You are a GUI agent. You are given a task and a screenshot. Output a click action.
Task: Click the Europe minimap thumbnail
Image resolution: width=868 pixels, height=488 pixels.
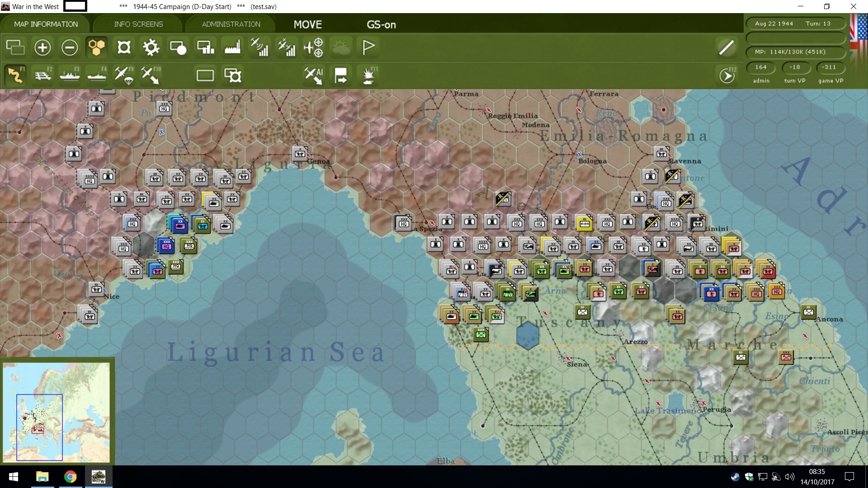point(56,412)
